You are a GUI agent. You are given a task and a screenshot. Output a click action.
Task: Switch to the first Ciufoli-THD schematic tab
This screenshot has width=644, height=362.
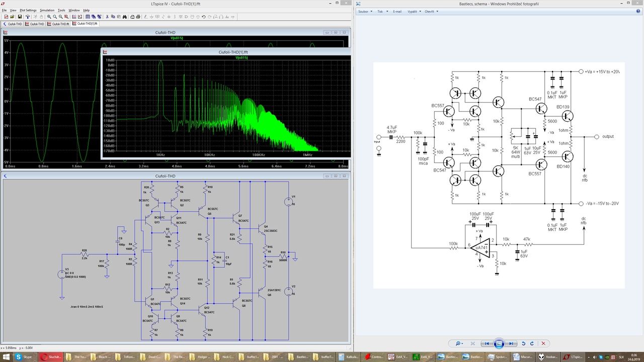(x=13, y=24)
